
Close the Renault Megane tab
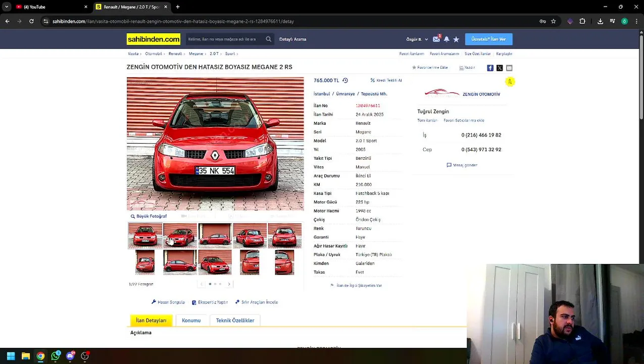(x=166, y=7)
